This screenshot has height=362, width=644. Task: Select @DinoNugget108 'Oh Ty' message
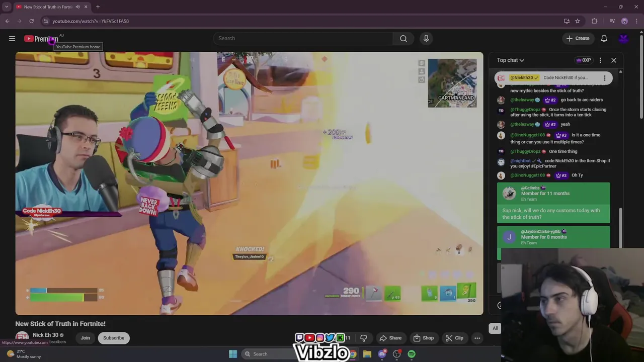point(553,175)
